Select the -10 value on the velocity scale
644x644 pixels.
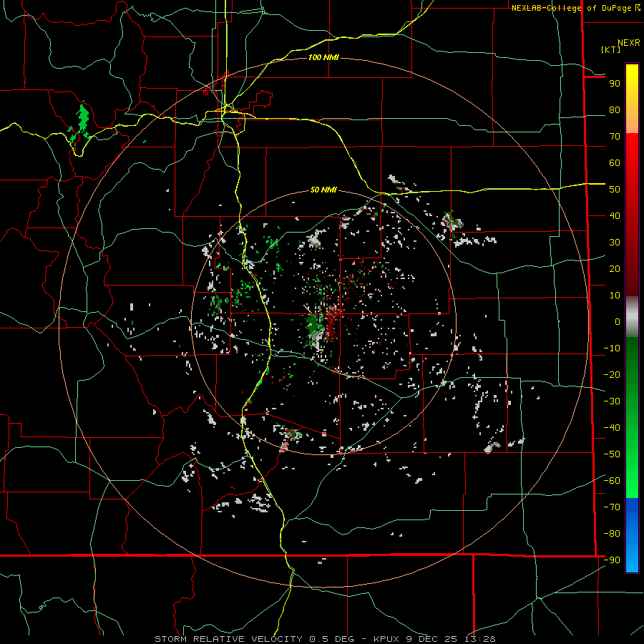pos(612,348)
